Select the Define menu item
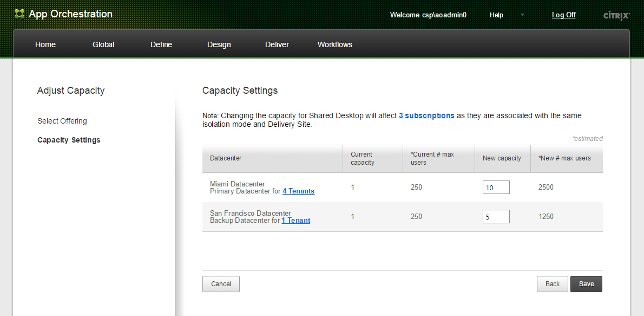 coord(161,44)
